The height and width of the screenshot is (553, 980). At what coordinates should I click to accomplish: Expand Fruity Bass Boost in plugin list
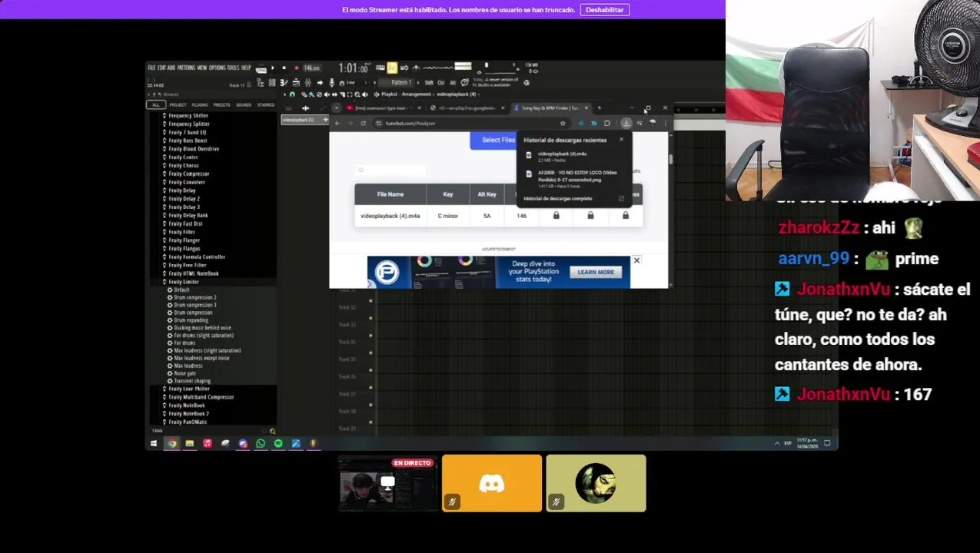point(188,141)
